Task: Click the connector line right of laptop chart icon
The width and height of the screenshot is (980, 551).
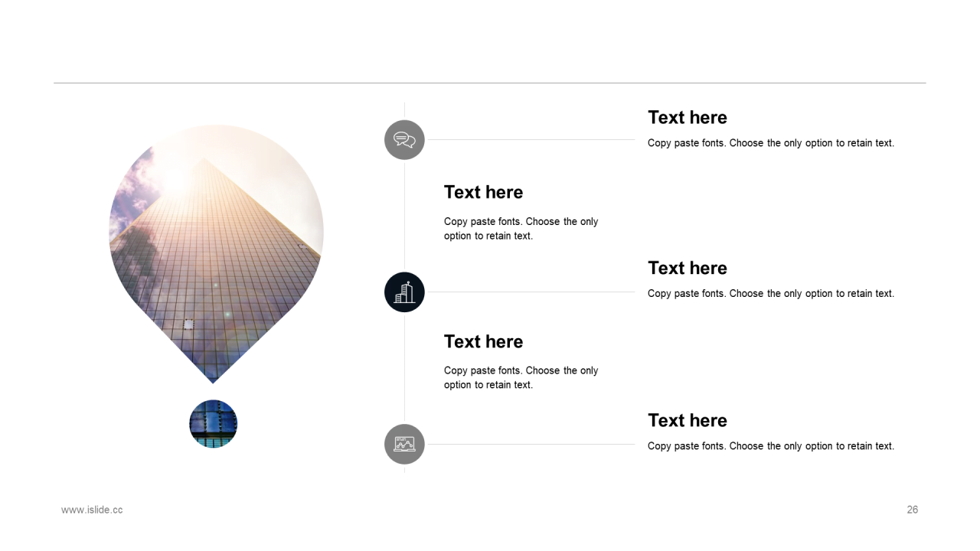Action: coord(531,444)
